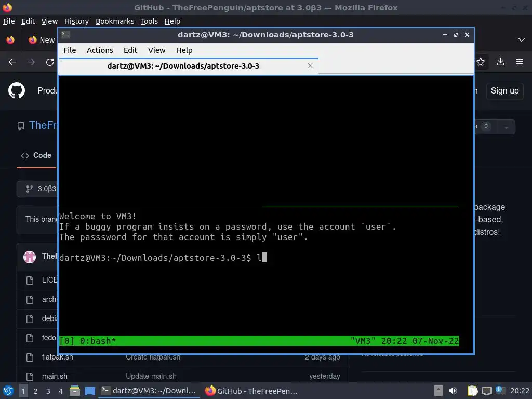Viewport: 532px width, 399px height.
Task: Click terminal icon in terminal title bar
Action: 65,35
